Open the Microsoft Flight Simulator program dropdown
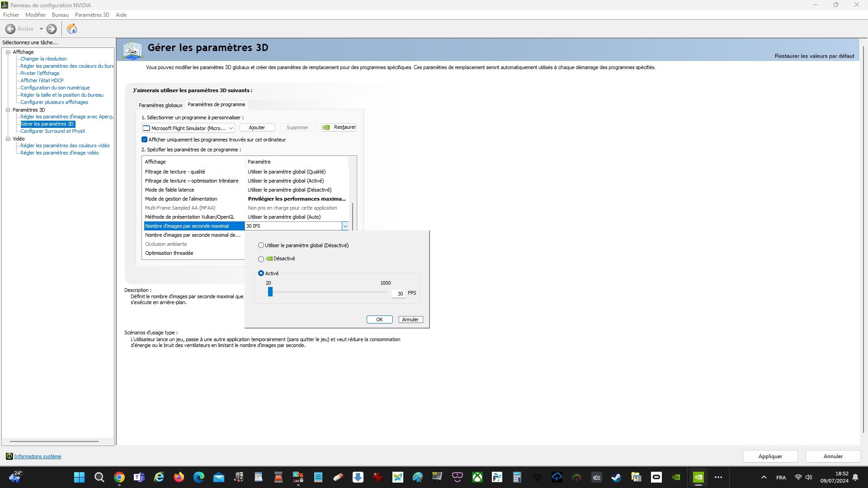The image size is (868, 488). tap(188, 128)
